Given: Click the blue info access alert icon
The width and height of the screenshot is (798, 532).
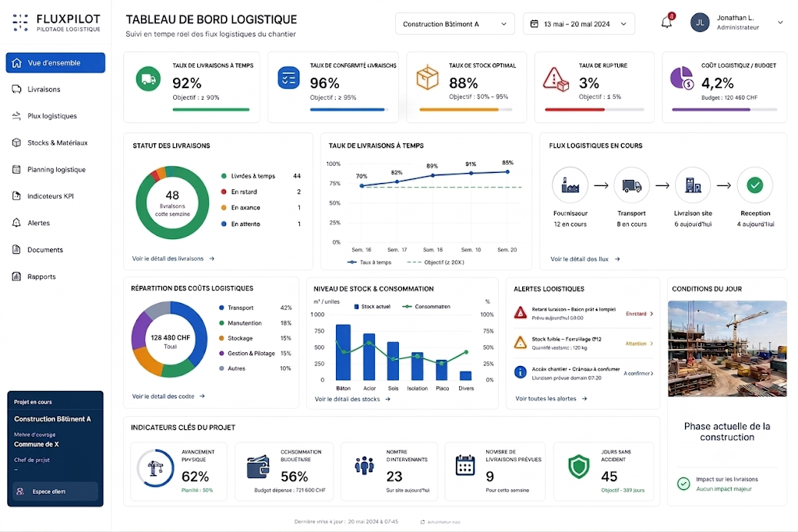Looking at the screenshot, I should tap(520, 372).
